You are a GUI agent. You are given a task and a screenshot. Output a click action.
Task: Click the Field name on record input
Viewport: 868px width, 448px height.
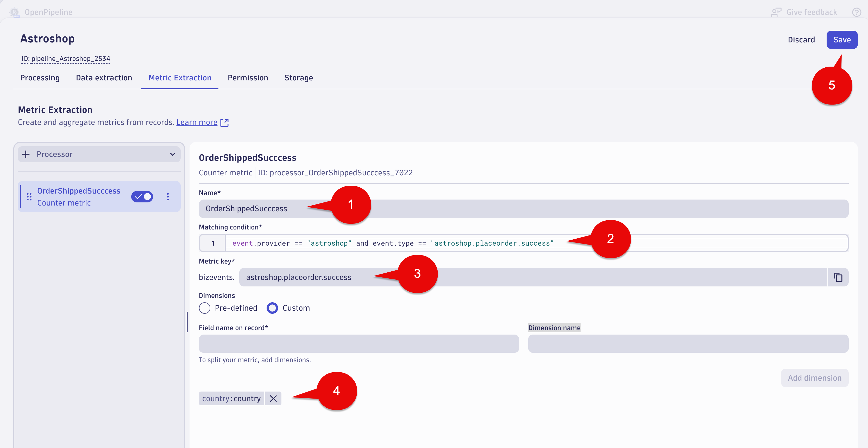pos(359,344)
